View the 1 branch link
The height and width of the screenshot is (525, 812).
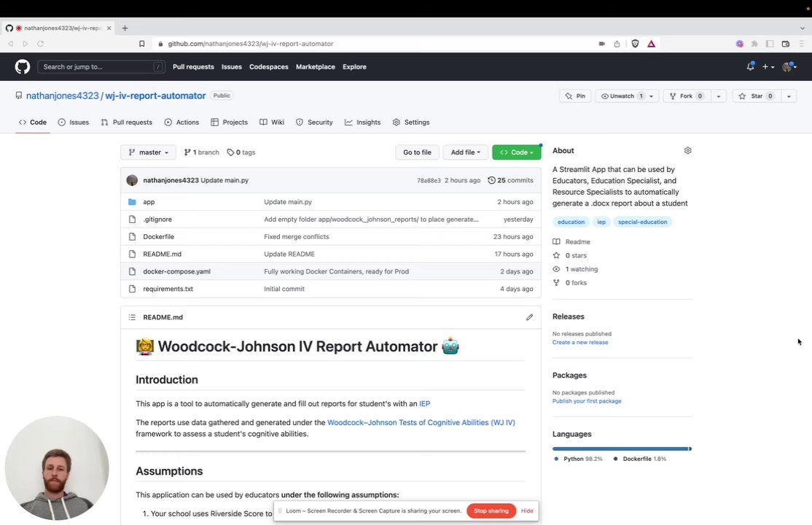201,152
